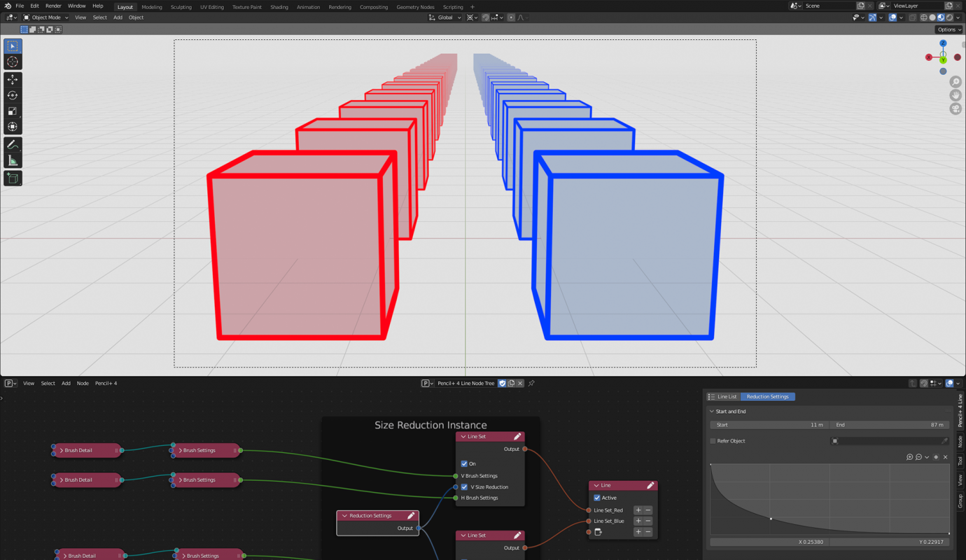
Task: Adjust the Start distance slider
Action: tap(769, 424)
